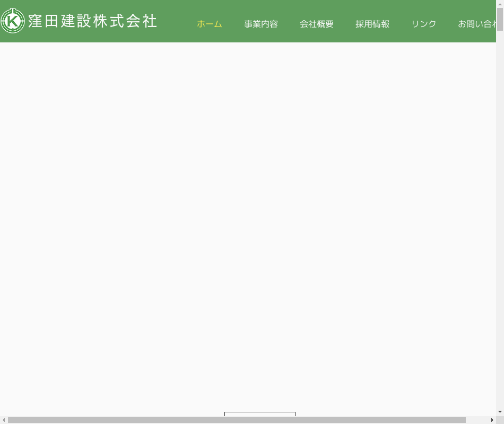Click the circular K company logo

[x=13, y=21]
